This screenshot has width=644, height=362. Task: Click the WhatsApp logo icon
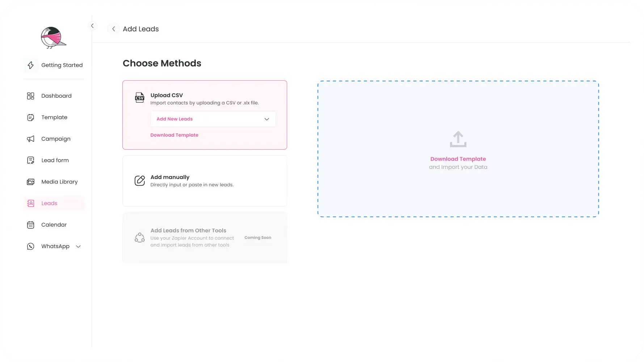click(x=31, y=246)
